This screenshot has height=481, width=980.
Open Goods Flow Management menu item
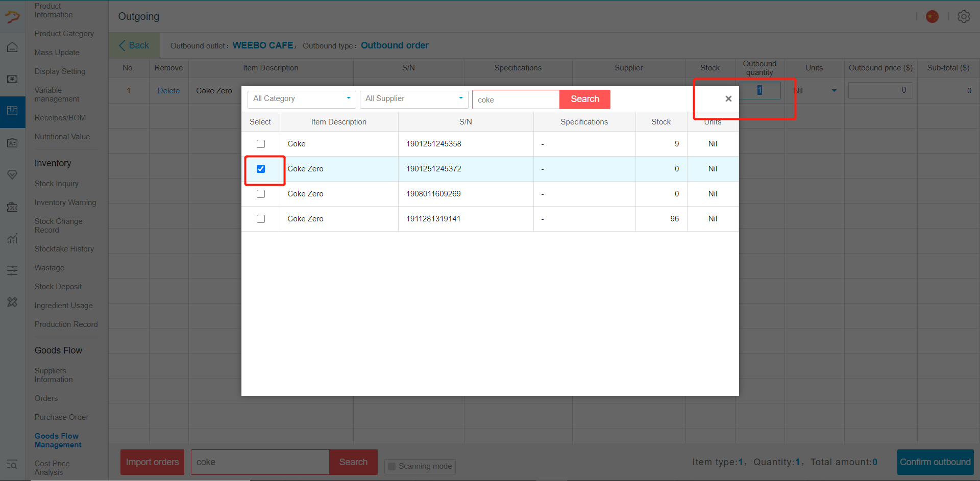coord(58,440)
